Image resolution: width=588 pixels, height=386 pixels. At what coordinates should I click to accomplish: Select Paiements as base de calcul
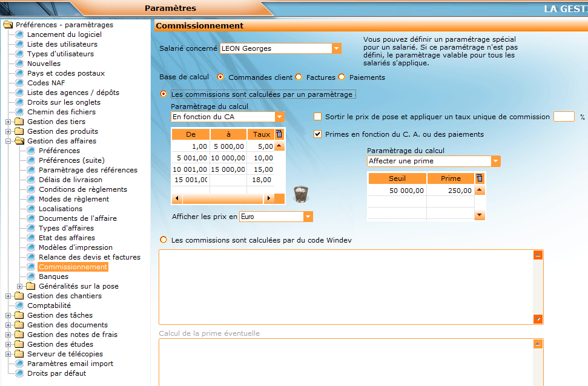click(342, 77)
